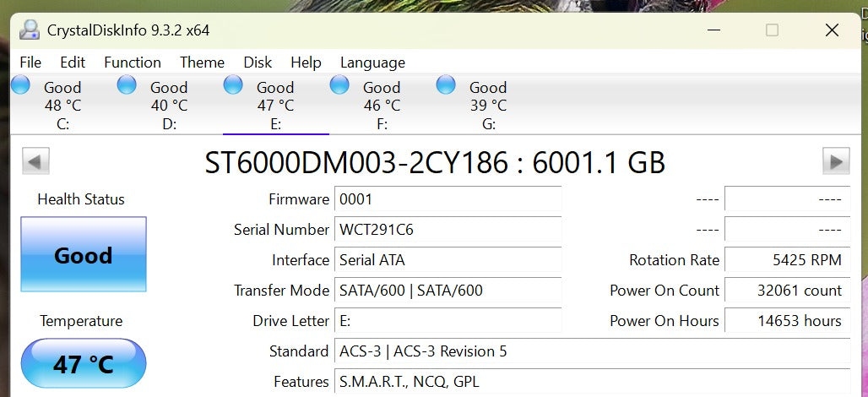The height and width of the screenshot is (397, 868).
Task: Click the Good health status button
Action: point(84,254)
